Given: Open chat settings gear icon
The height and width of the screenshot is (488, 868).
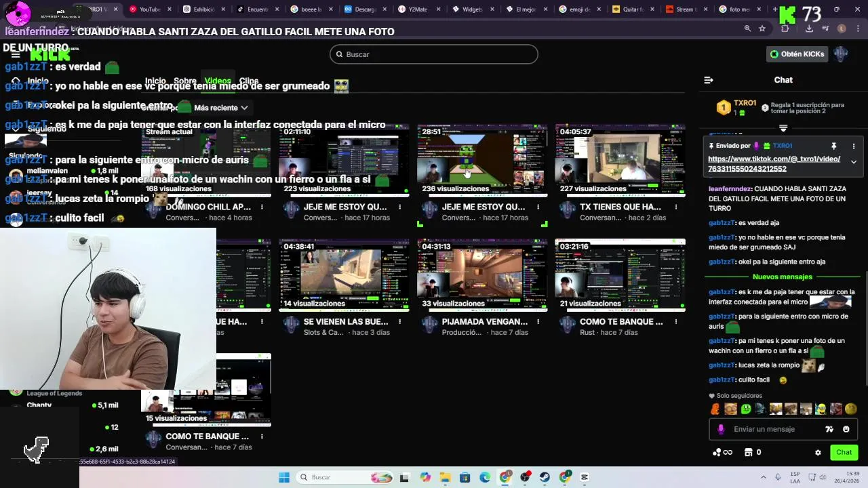Looking at the screenshot, I should 818,453.
